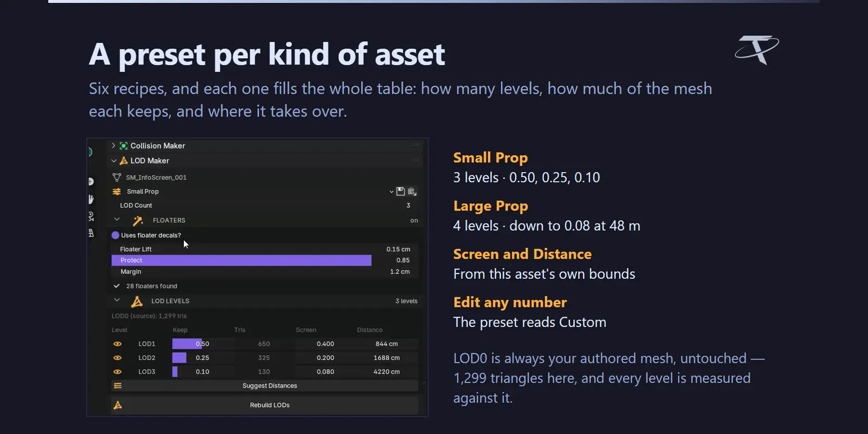This screenshot has height=434, width=868.
Task: Toggle the Uses floater decals option
Action: 115,235
